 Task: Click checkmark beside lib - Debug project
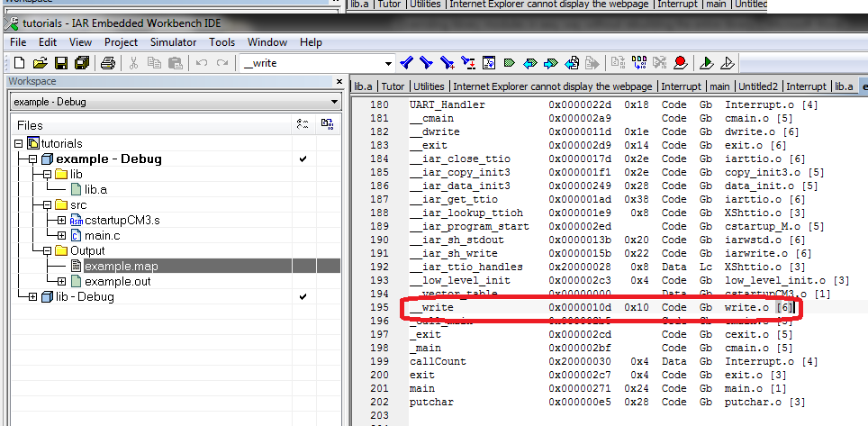point(303,297)
